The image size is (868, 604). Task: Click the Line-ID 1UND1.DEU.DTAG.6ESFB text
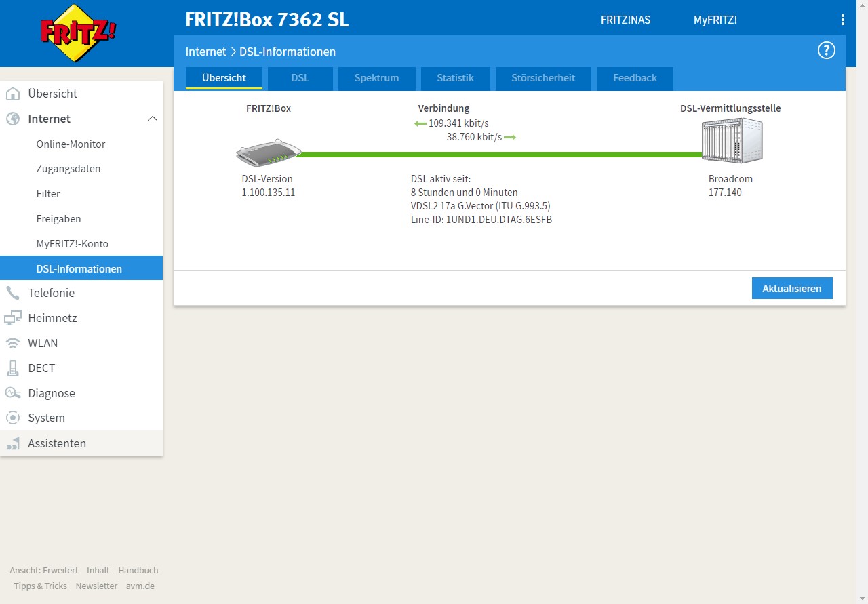coord(481,220)
